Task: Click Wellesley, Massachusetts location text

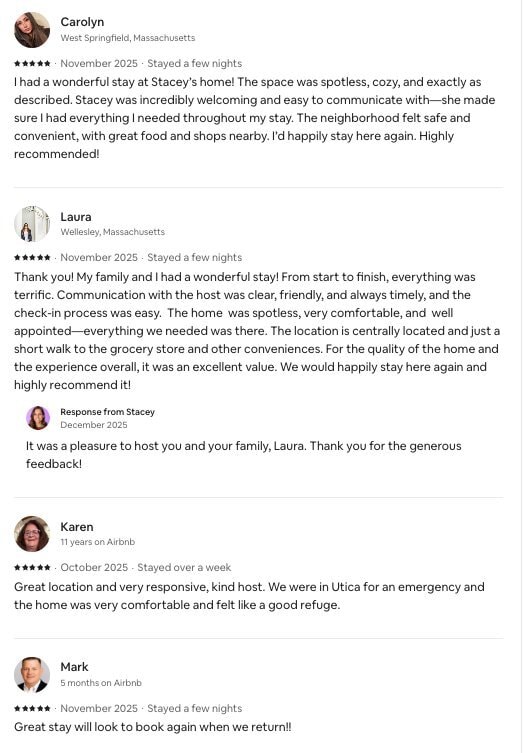Action: 112,232
